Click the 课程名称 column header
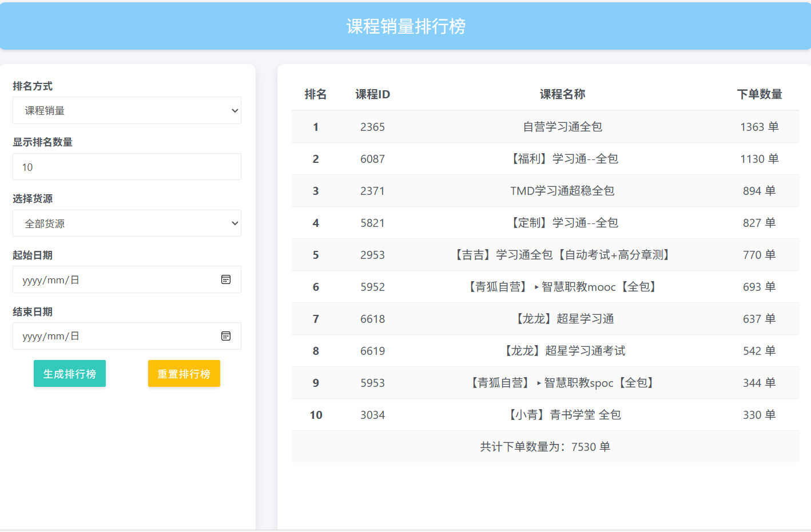811x532 pixels. 562,94
